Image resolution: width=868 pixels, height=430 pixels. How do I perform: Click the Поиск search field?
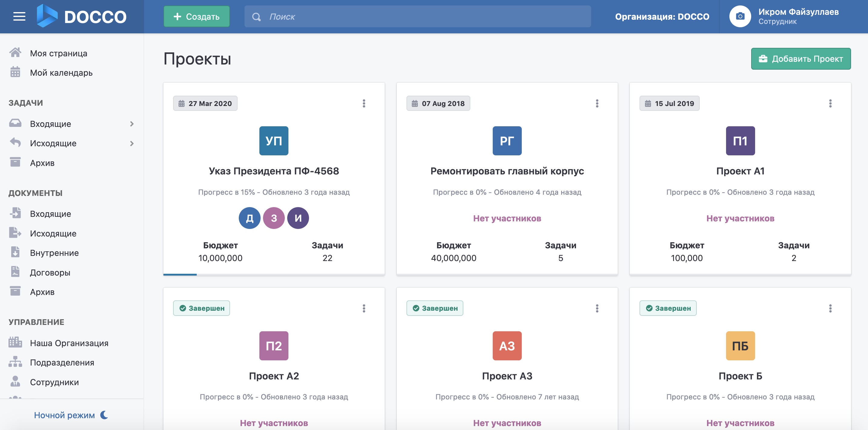[417, 16]
